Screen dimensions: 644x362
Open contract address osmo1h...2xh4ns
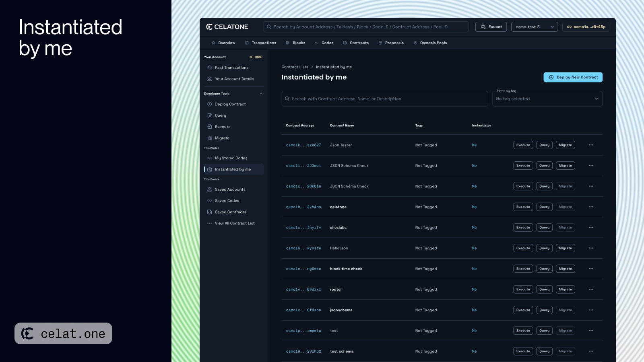click(303, 207)
